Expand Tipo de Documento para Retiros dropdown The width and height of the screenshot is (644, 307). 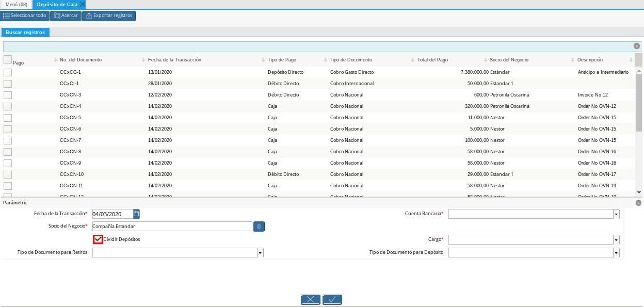point(260,253)
